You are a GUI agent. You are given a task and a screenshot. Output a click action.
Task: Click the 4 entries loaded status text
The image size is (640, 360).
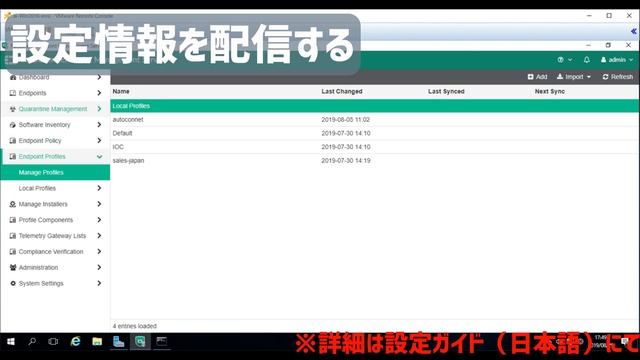(x=135, y=326)
